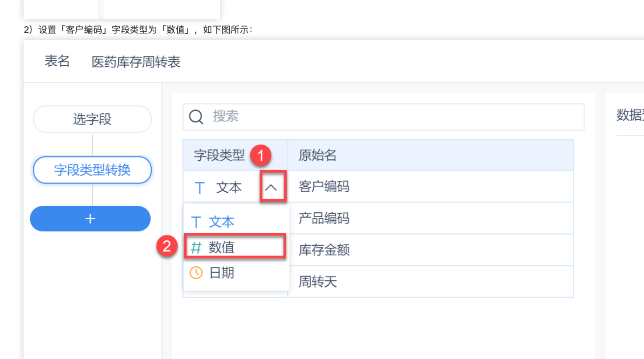Select the 库存金额 field row

430,250
